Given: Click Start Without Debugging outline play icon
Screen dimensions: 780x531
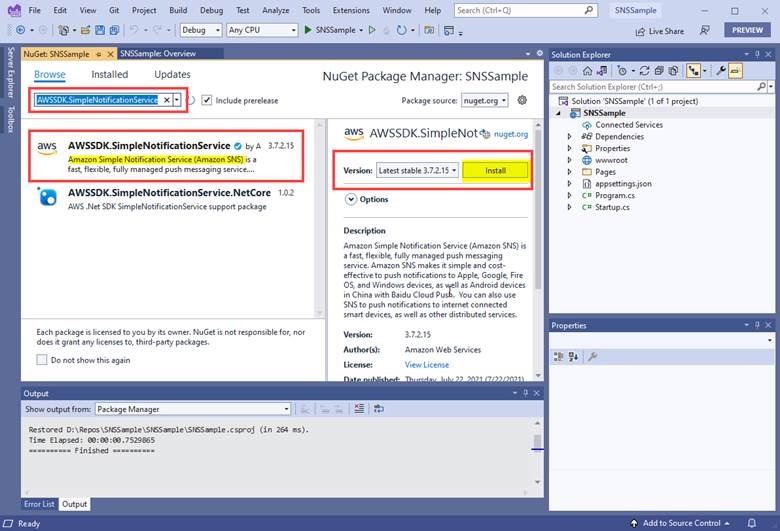Looking at the screenshot, I should 372,30.
